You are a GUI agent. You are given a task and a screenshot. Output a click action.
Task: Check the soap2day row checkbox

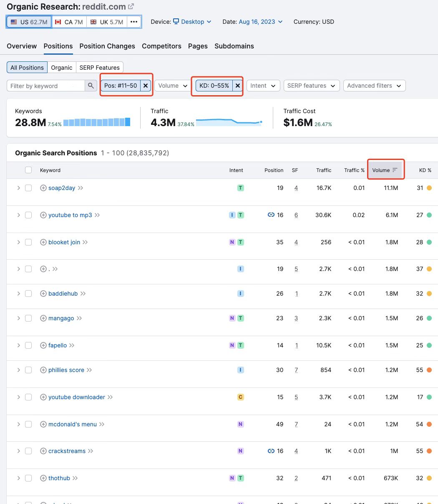(28, 188)
